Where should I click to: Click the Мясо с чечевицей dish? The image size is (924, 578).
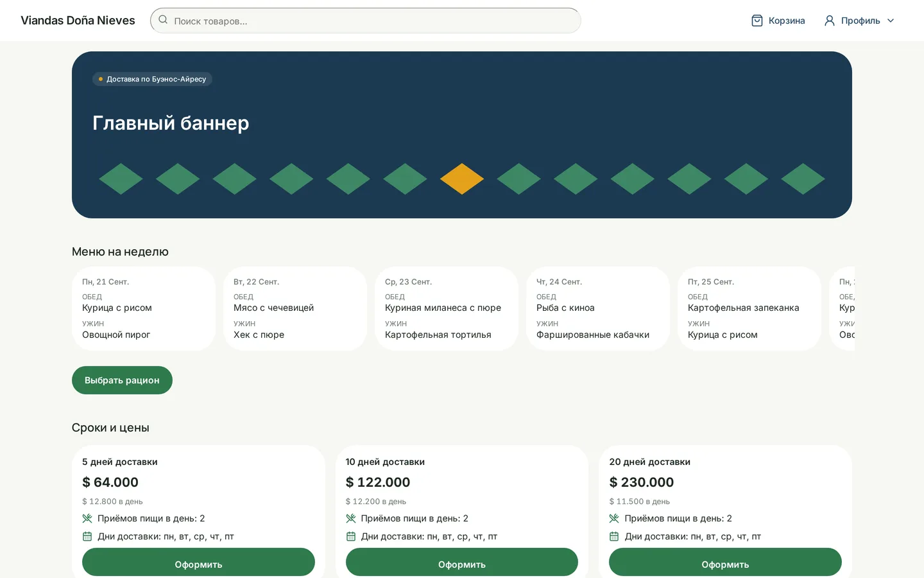click(x=273, y=308)
